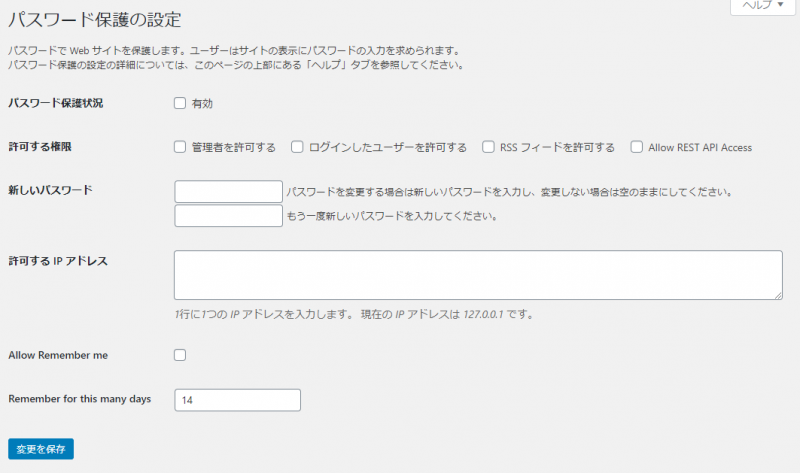800x473 pixels.
Task: Click inside the allowed IP address textarea
Action: click(477, 275)
